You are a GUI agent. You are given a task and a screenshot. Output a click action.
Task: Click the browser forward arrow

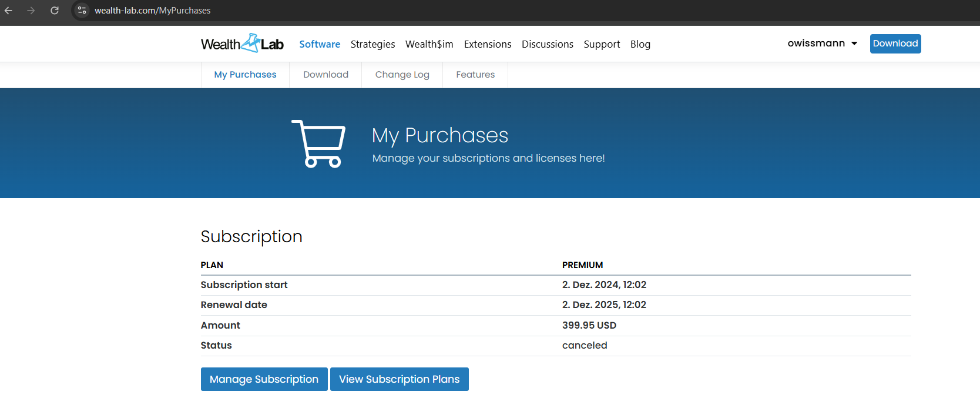tap(31, 11)
